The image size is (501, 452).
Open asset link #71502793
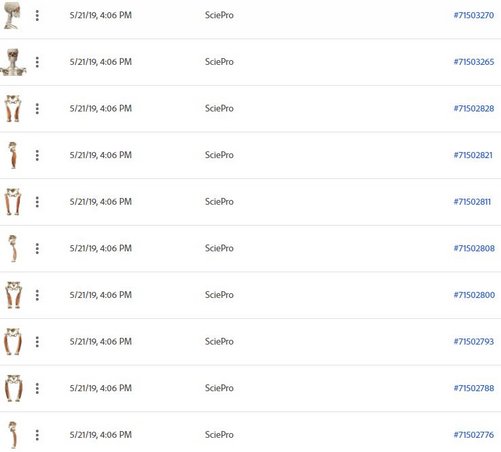(474, 342)
